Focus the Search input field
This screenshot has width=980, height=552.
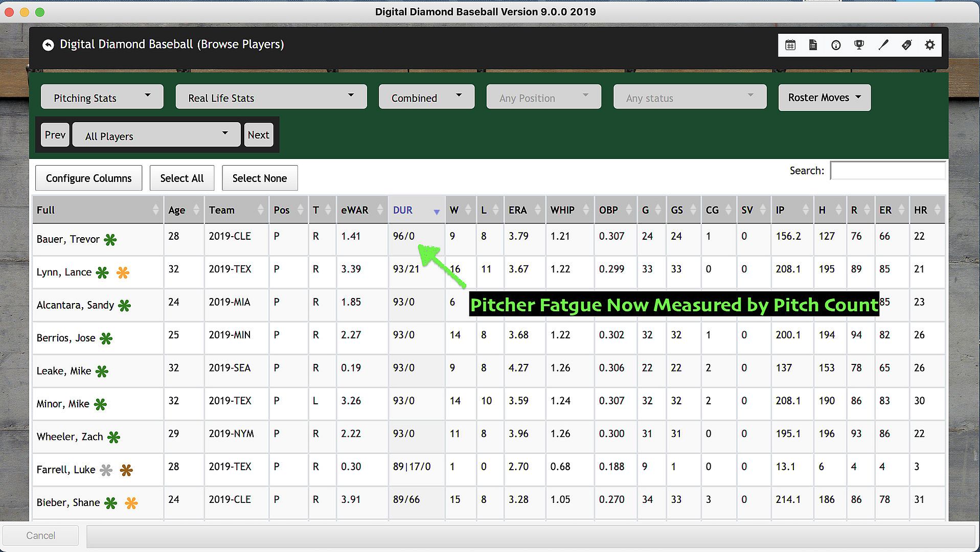pos(887,171)
